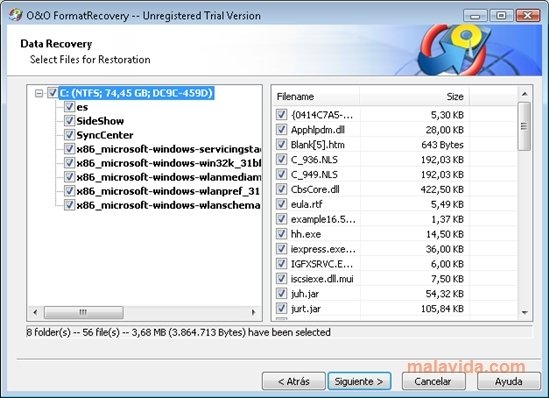Image resolution: width=549 pixels, height=398 pixels.
Task: Click the file list scroll down arrow
Action: click(x=524, y=312)
